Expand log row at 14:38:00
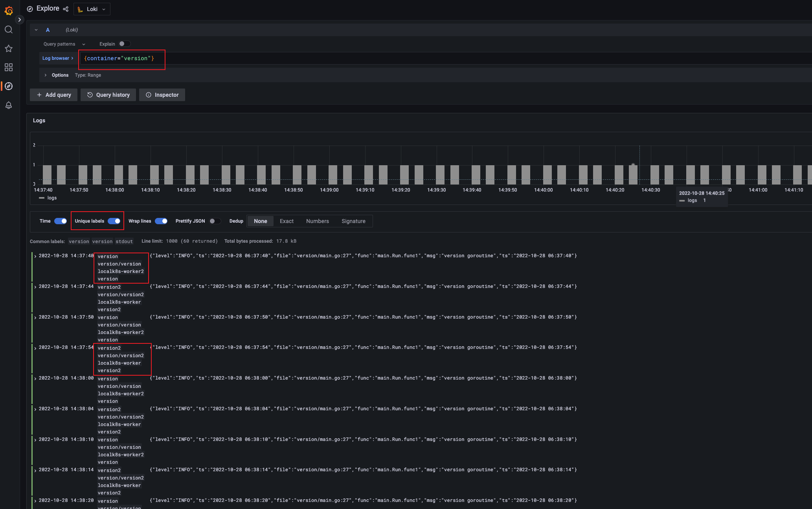This screenshot has width=812, height=509. tap(35, 378)
